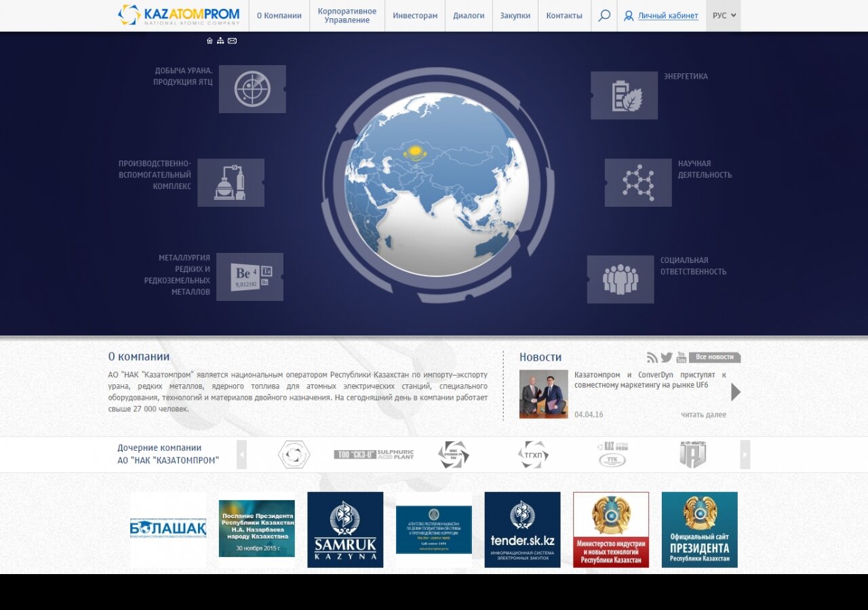Go to the Диалоги menu item
Screen dimensions: 868x610
click(469, 16)
